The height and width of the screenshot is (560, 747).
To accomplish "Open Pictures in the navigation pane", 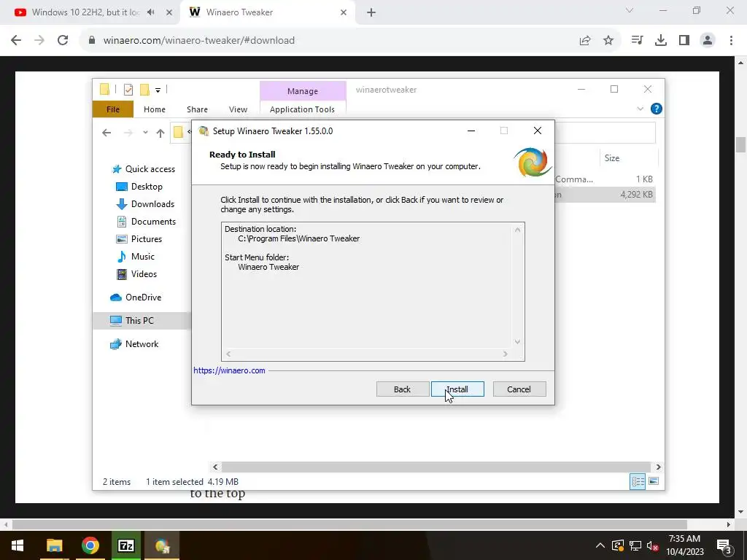I will [x=139, y=239].
